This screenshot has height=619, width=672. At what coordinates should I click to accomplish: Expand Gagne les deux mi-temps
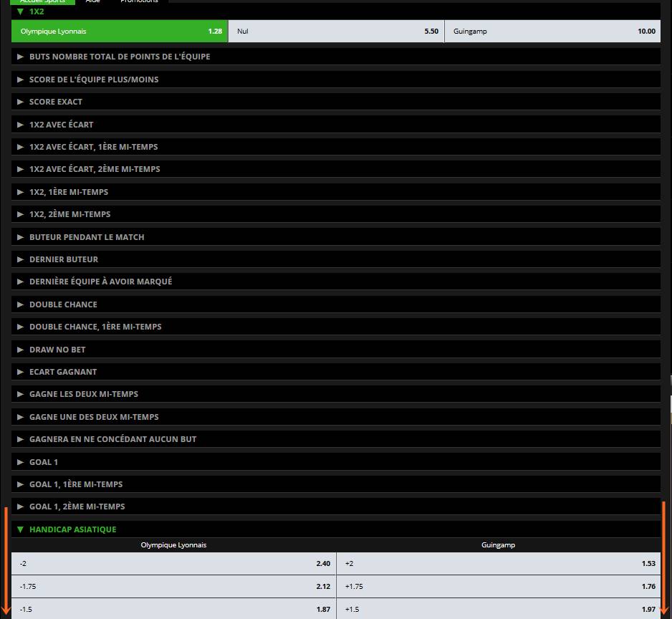[335, 394]
